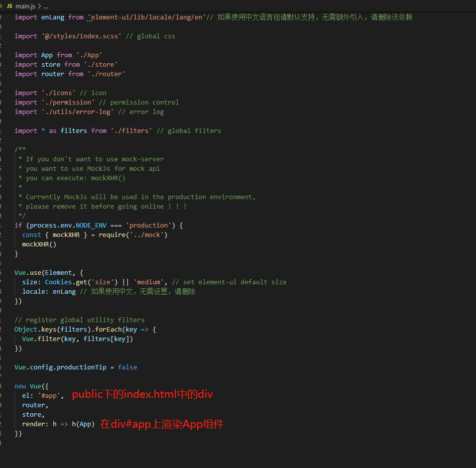Screen dimensions: 476x468
Task: Click the Vue.filter(key, filters[key]) line
Action: (x=77, y=339)
